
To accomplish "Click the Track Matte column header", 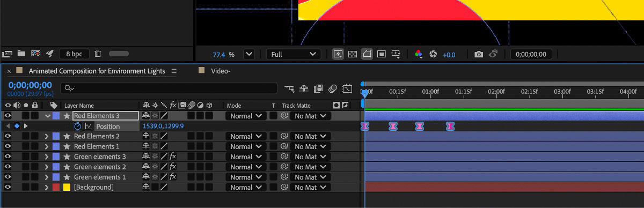I will point(296,106).
